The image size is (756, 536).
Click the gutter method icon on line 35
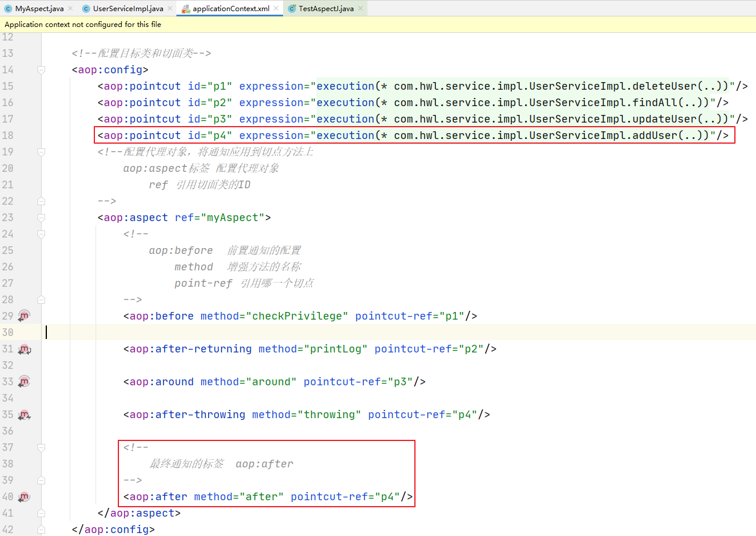[x=24, y=415]
